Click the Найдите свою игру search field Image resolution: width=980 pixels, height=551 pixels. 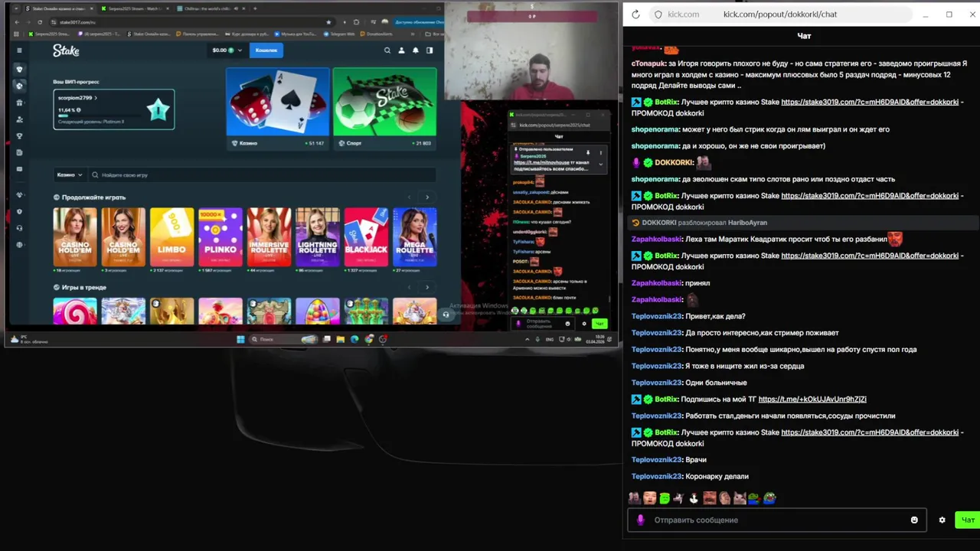(x=262, y=175)
